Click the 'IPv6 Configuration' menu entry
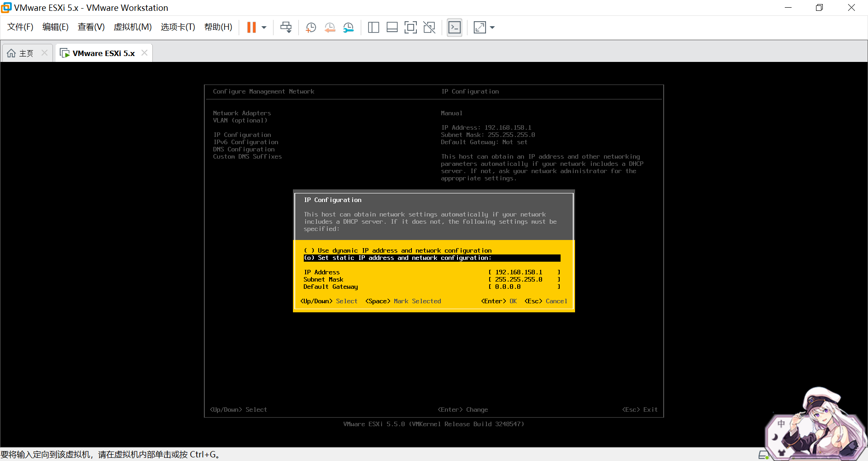Viewport: 868px width, 461px height. click(245, 142)
